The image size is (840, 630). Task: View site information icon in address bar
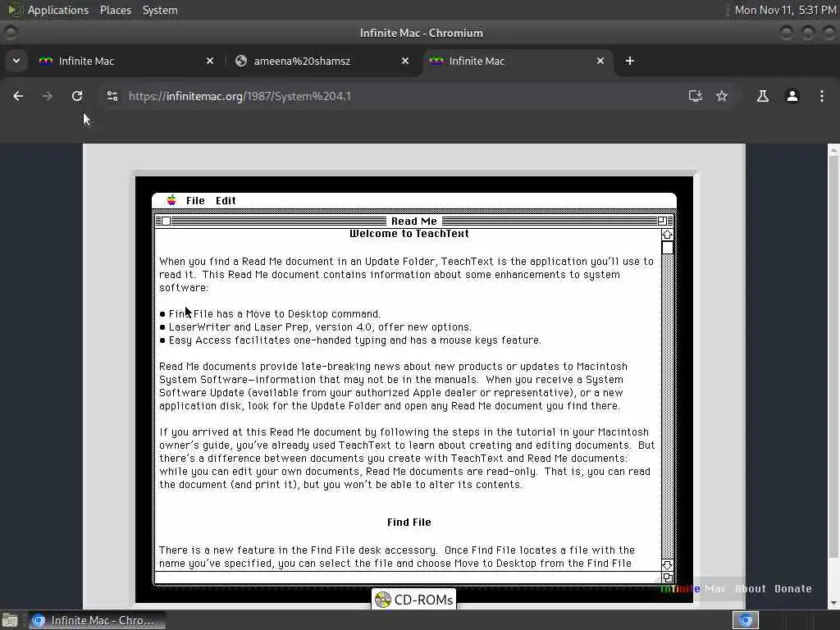point(112,96)
